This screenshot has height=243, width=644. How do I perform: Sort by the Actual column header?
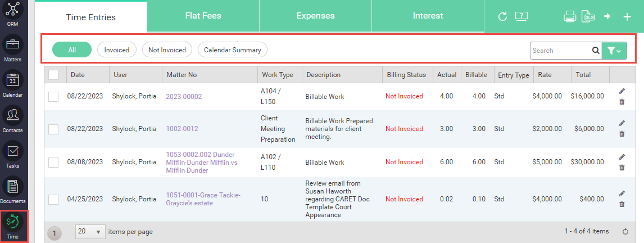pos(446,75)
